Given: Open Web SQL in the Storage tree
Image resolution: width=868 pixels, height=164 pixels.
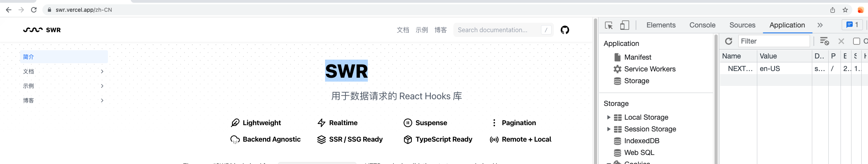Looking at the screenshot, I should (639, 153).
